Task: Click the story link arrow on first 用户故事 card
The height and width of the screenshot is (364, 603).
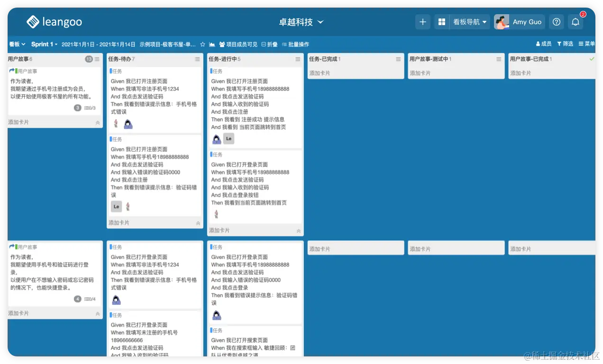Action: click(12, 71)
